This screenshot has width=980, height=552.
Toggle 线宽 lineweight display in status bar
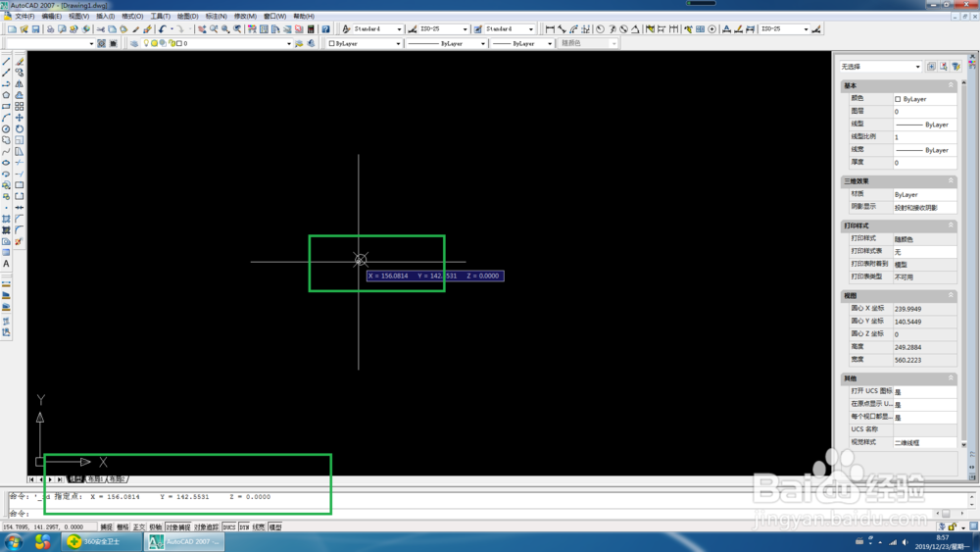(x=259, y=527)
